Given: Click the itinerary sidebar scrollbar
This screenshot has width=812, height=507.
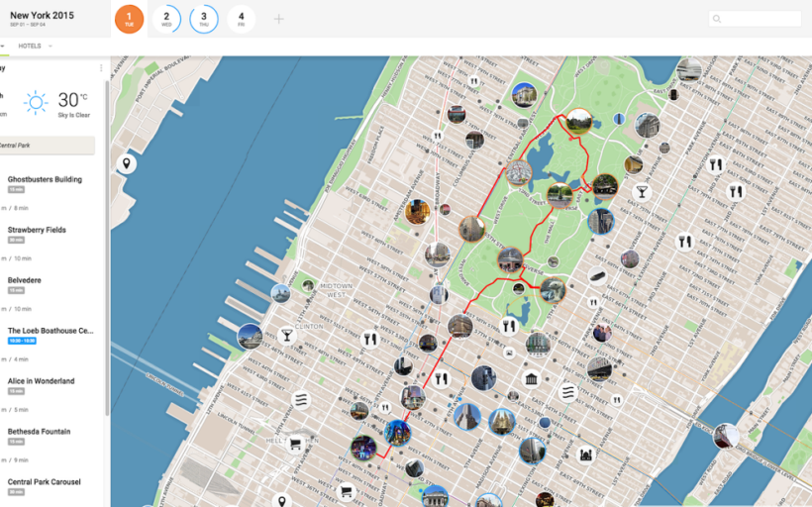Looking at the screenshot, I should pos(107,297).
